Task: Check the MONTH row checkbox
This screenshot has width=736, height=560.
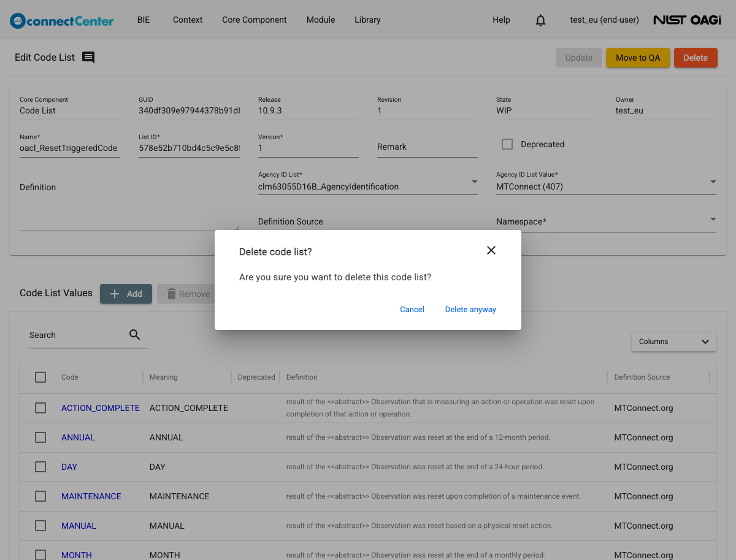Action: pyautogui.click(x=40, y=554)
